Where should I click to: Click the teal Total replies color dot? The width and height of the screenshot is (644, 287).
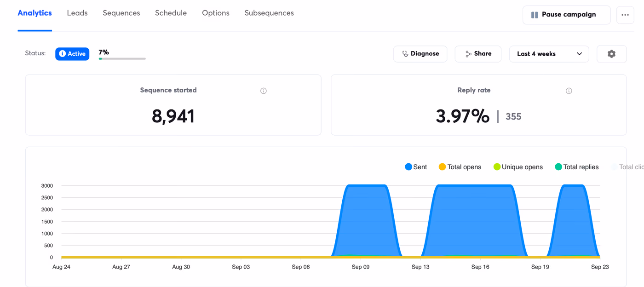point(558,167)
